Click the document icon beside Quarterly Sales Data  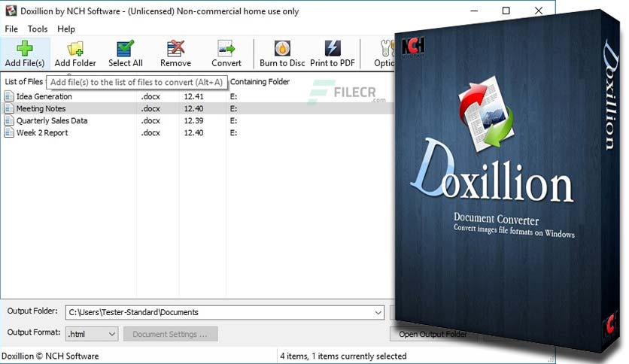click(x=9, y=120)
